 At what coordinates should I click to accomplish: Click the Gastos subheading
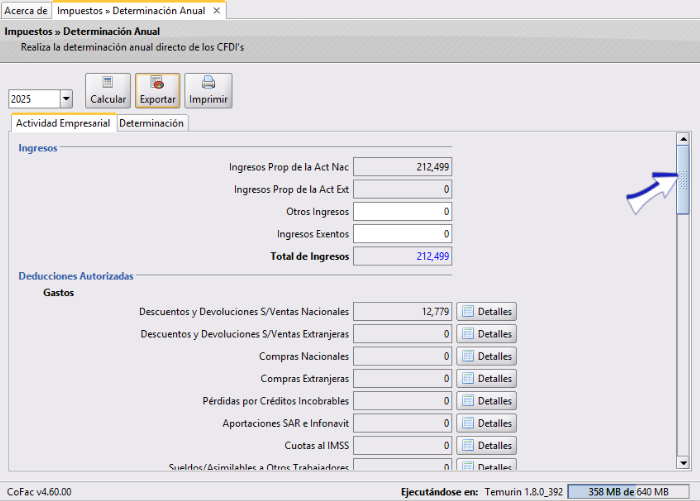pos(58,293)
